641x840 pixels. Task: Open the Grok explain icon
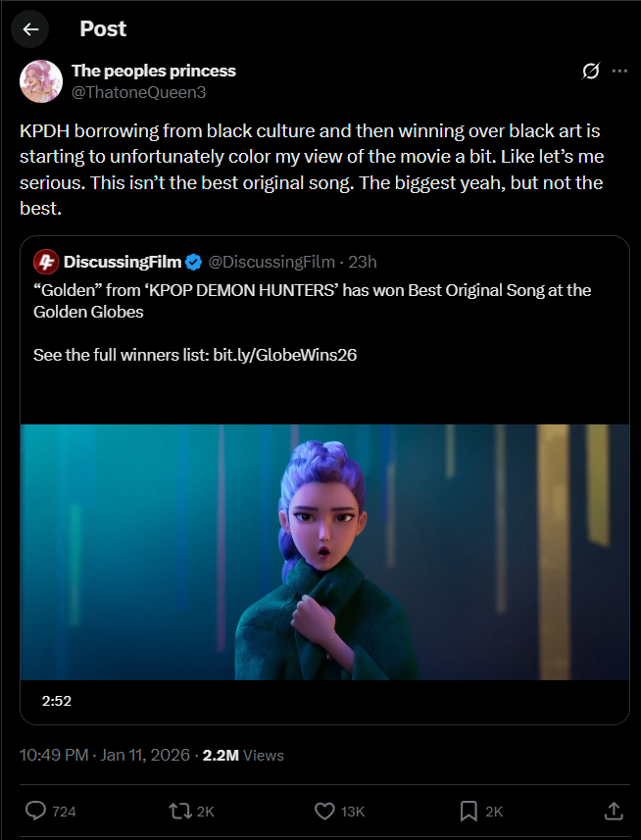pos(590,72)
